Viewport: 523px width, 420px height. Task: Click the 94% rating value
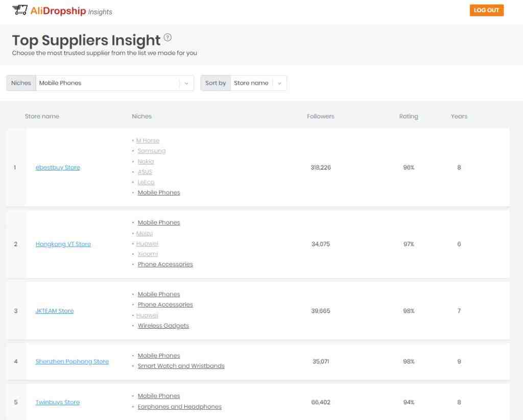click(x=409, y=402)
